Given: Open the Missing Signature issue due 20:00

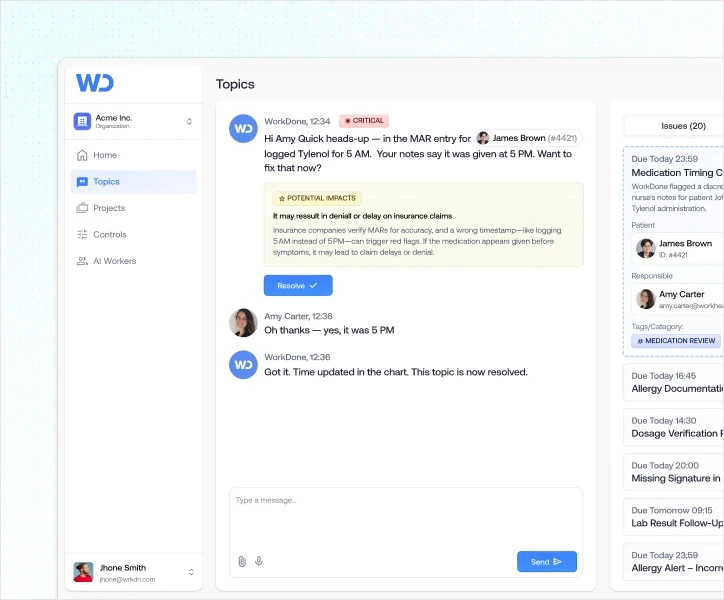Looking at the screenshot, I should [x=674, y=473].
